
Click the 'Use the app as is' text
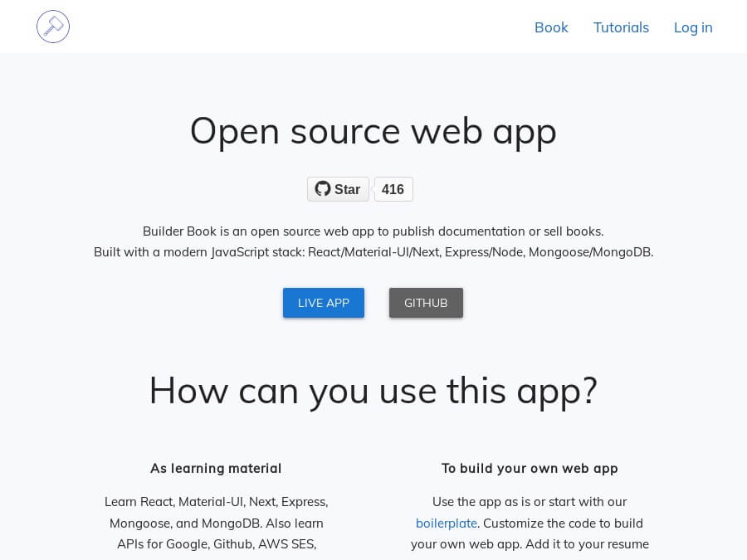tap(530, 502)
